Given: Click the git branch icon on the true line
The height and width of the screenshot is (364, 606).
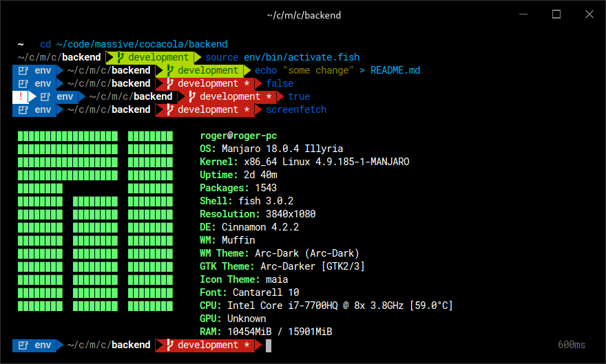Looking at the screenshot, I should pos(192,97).
